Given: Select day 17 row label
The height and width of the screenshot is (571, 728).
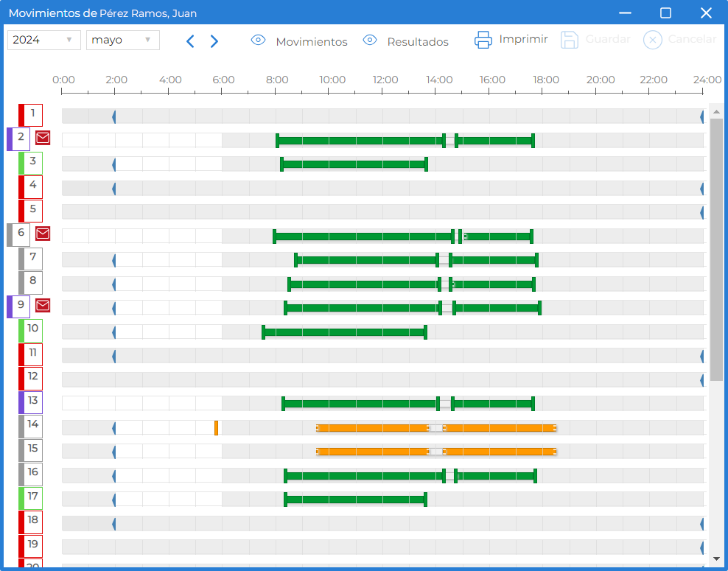Looking at the screenshot, I should coord(31,499).
